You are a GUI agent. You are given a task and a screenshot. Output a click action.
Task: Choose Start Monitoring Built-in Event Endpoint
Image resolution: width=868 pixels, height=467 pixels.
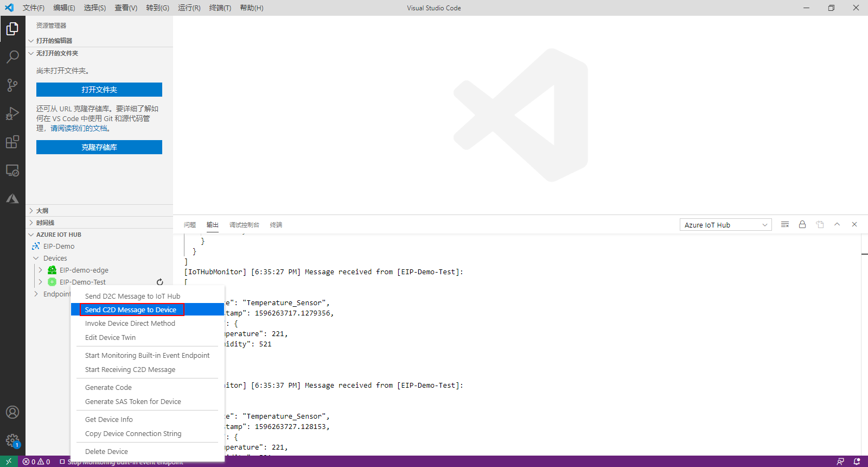coord(148,355)
